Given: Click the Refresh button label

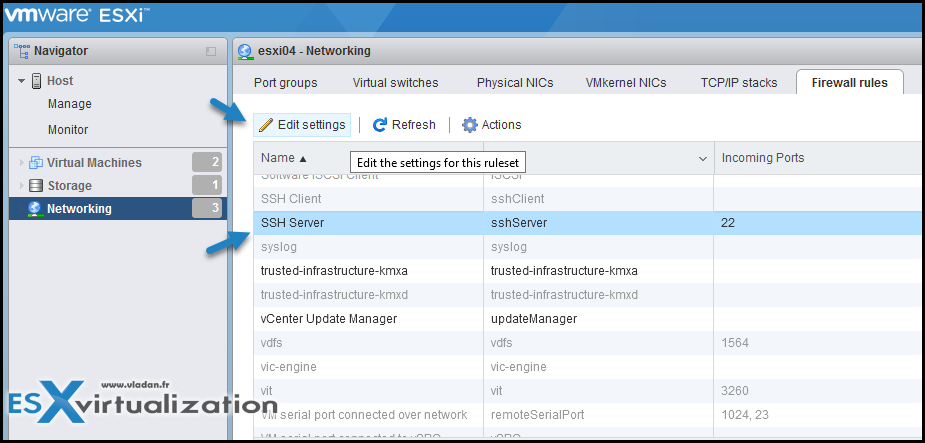Looking at the screenshot, I should [x=414, y=125].
